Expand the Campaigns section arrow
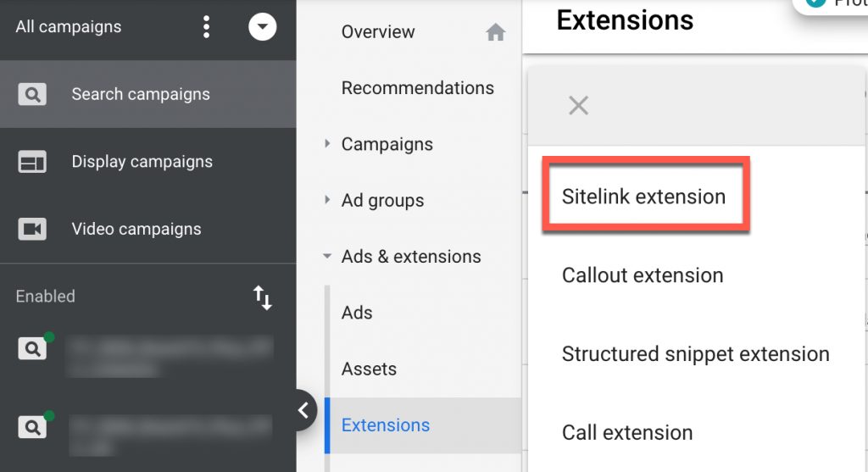868x472 pixels. pos(327,144)
